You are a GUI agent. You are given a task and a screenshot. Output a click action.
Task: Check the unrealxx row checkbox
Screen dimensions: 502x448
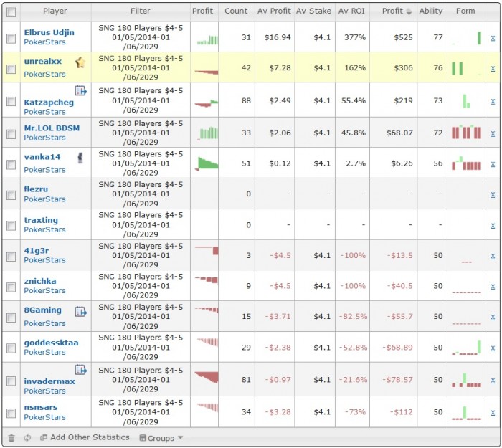pos(11,69)
